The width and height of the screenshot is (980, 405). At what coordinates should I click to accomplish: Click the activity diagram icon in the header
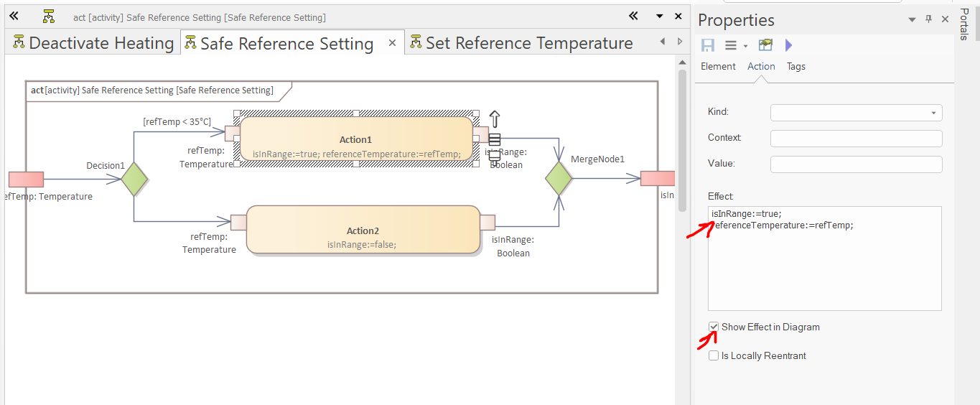[x=49, y=16]
